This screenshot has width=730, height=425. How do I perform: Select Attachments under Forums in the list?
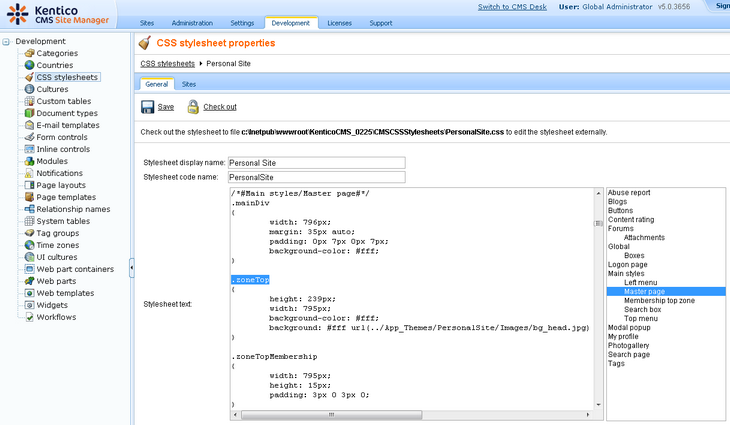click(x=644, y=237)
